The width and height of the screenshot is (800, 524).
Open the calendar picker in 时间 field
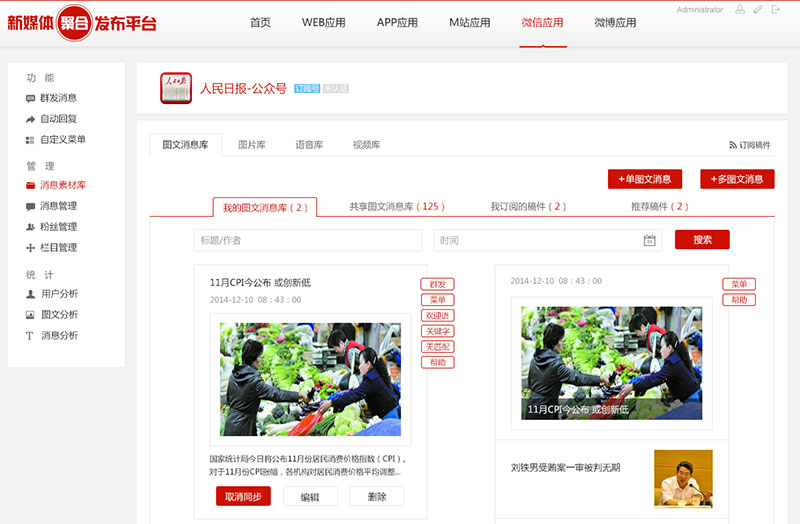[x=649, y=240]
